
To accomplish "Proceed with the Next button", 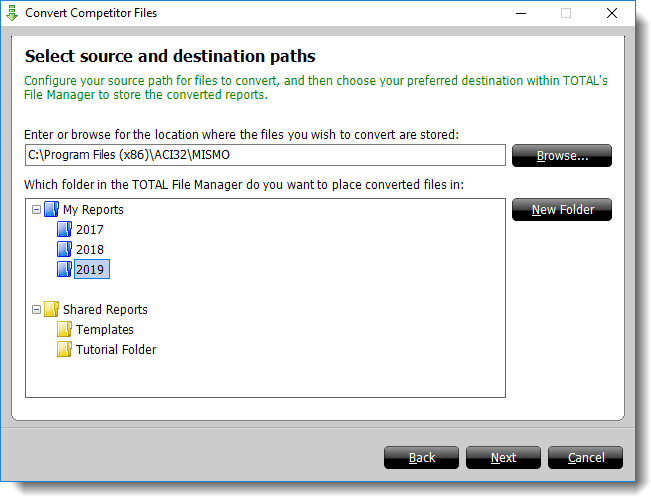I will click(x=503, y=457).
